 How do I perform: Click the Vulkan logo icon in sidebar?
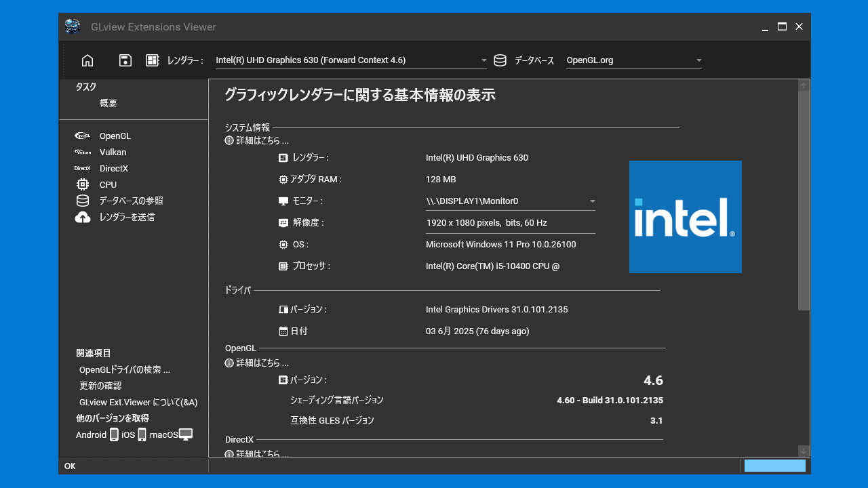pyautogui.click(x=83, y=152)
